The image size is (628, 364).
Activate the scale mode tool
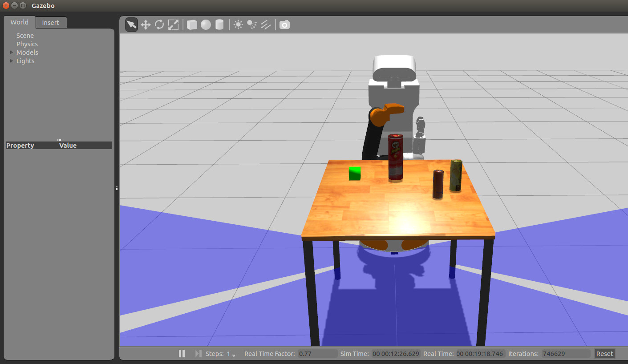pyautogui.click(x=173, y=25)
